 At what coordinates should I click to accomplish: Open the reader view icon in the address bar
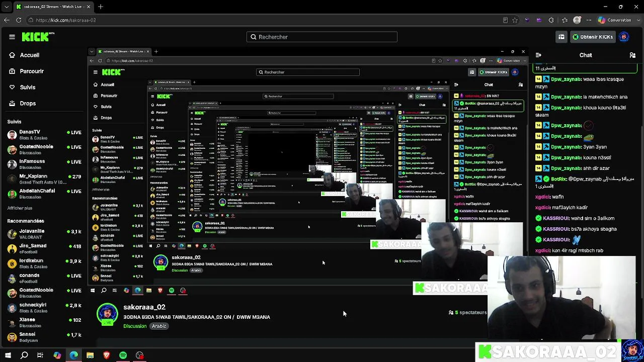click(x=505, y=20)
